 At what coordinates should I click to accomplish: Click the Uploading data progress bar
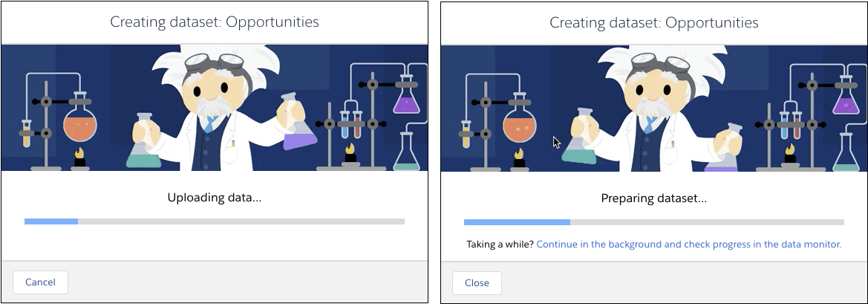click(x=214, y=221)
